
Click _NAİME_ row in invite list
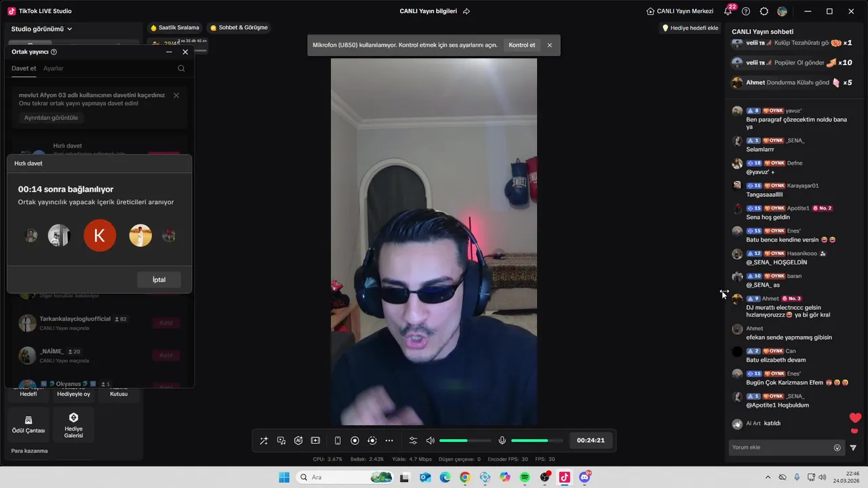[x=99, y=355]
